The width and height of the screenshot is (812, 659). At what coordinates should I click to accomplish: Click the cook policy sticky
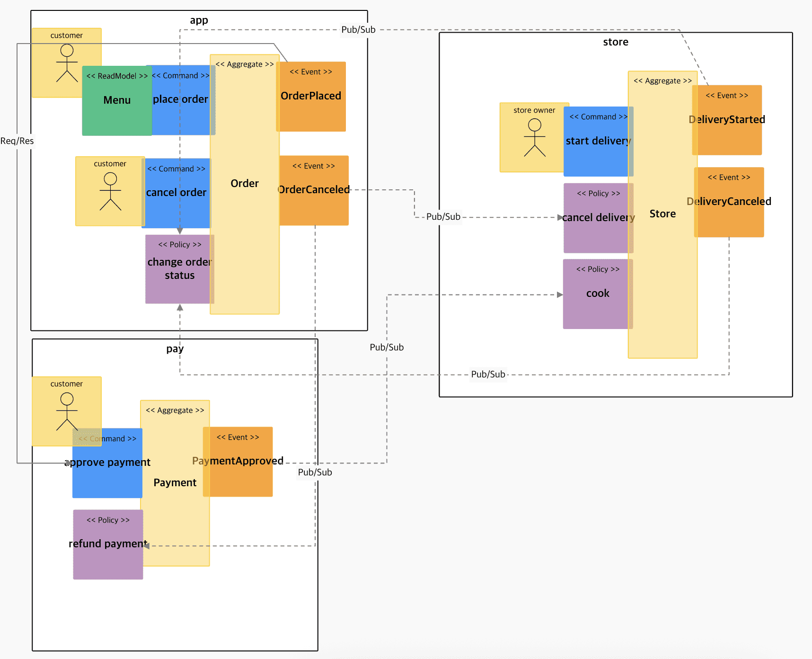pos(598,294)
